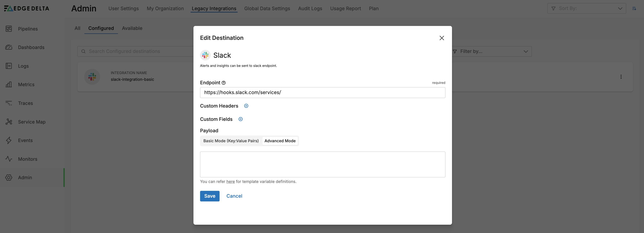This screenshot has height=233, width=644.
Task: Open Audit Logs tab
Action: pyautogui.click(x=310, y=9)
